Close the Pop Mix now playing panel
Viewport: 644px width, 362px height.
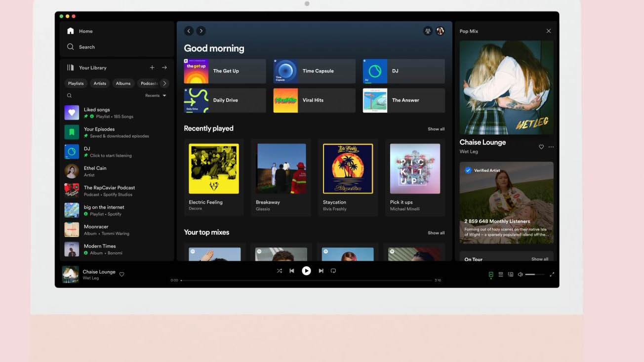[549, 31]
